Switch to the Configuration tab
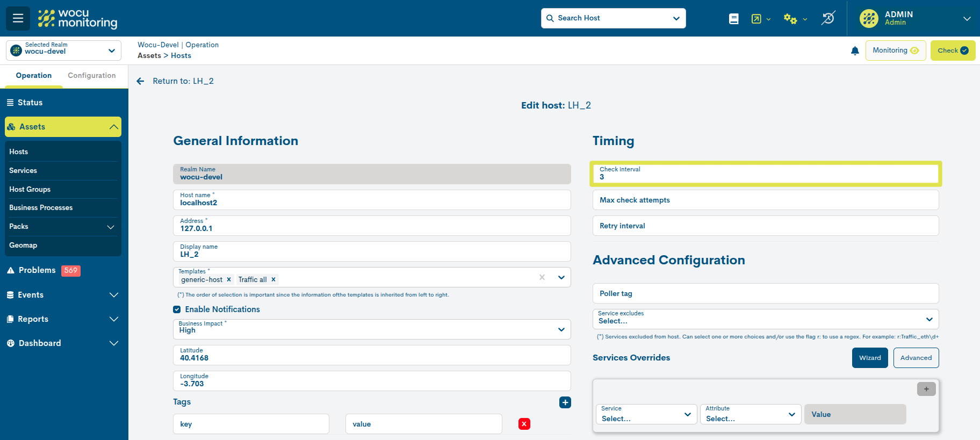The height and width of the screenshot is (440, 980). (91, 76)
